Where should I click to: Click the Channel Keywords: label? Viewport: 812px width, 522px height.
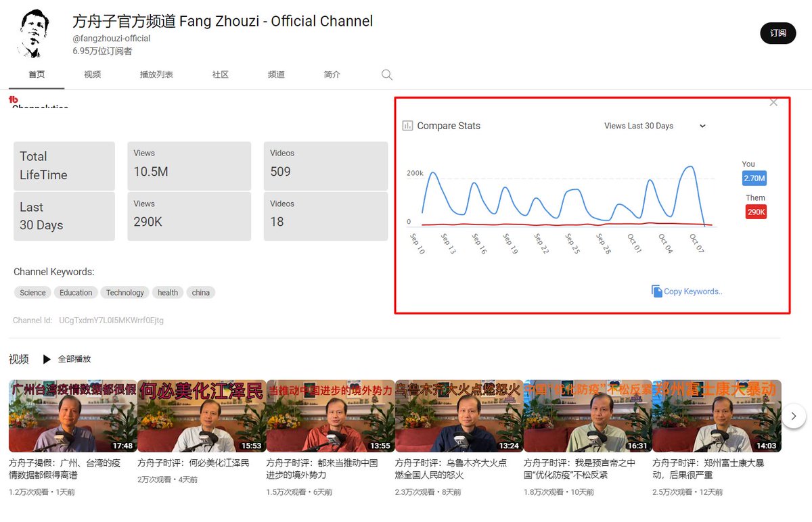point(54,272)
